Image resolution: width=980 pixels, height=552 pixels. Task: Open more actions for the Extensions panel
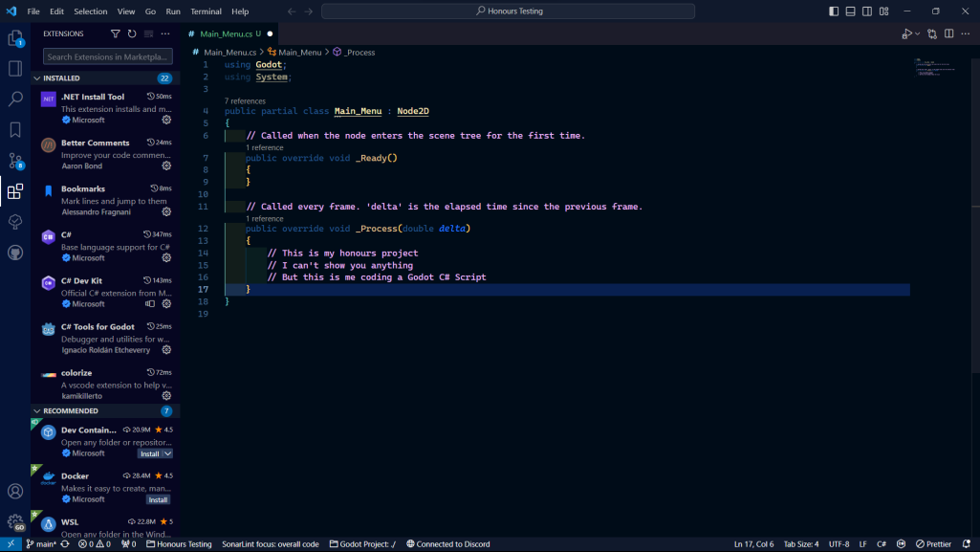point(165,33)
